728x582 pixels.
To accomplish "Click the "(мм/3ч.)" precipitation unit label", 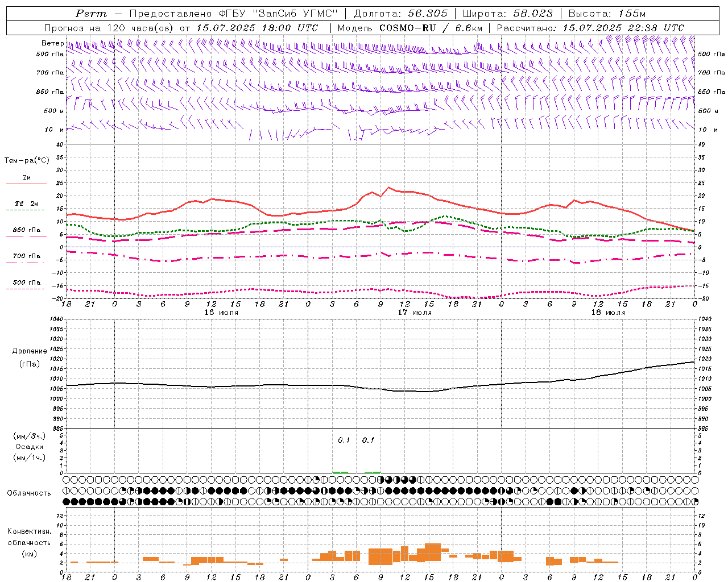I will tap(30, 436).
